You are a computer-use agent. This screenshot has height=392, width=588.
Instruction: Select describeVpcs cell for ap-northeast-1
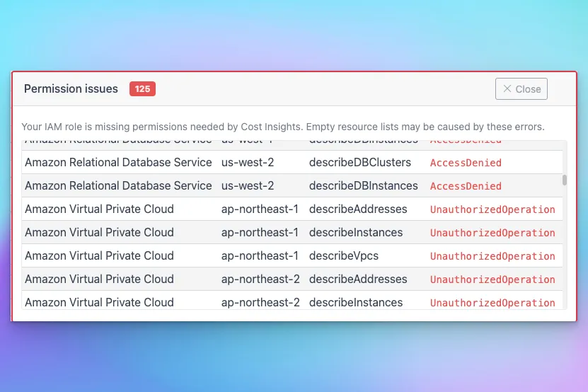pos(344,256)
